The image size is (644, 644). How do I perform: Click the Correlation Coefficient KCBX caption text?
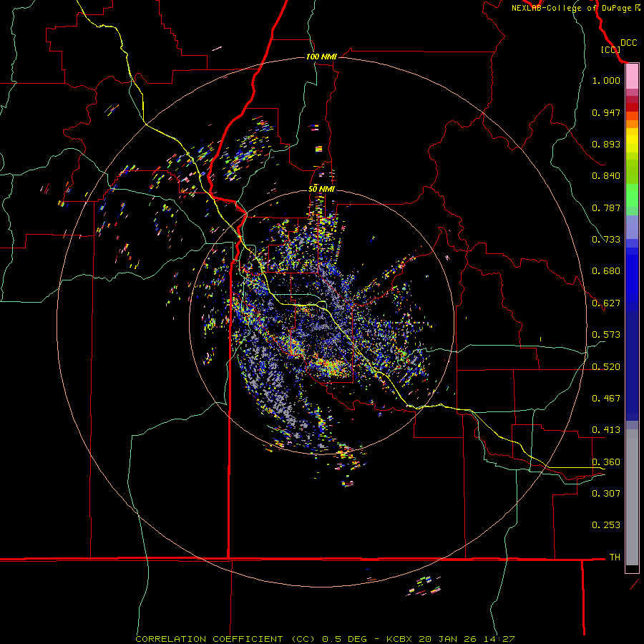(325, 639)
